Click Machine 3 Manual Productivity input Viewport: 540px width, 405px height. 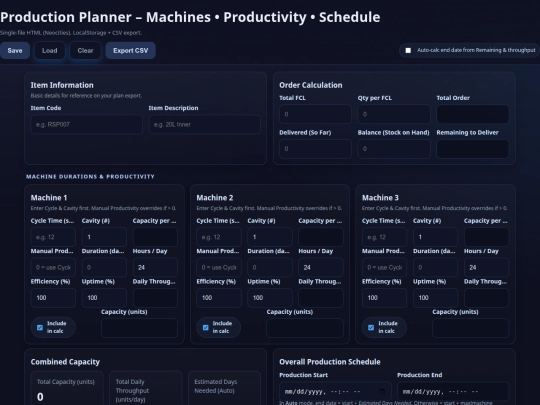tap(384, 267)
